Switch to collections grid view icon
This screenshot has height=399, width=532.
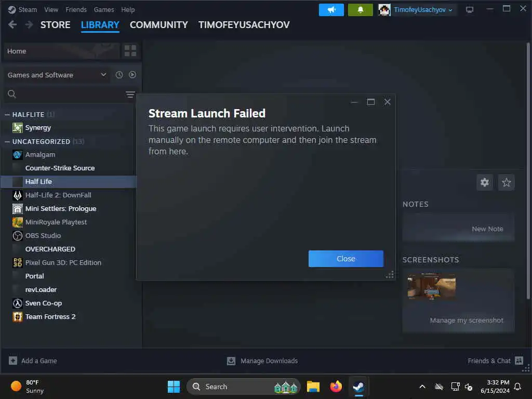[x=130, y=51]
